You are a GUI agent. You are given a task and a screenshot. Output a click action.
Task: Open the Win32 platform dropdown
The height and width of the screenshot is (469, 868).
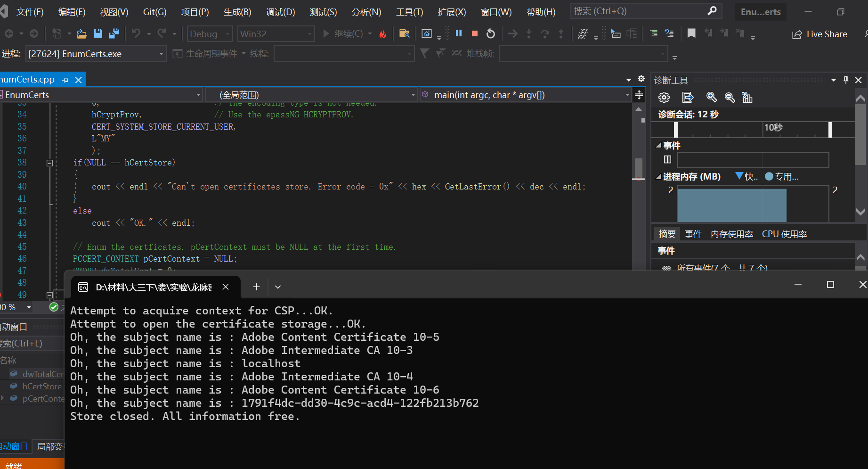[x=276, y=34]
